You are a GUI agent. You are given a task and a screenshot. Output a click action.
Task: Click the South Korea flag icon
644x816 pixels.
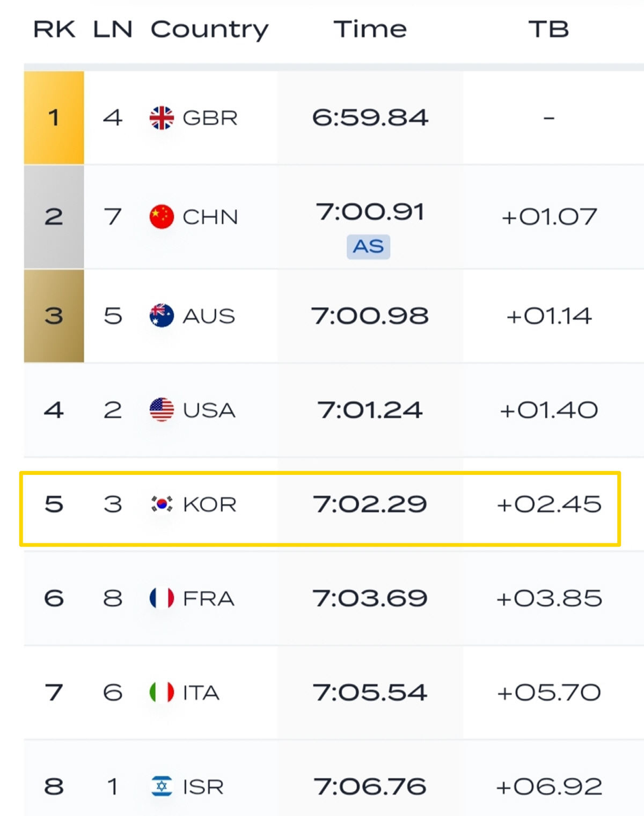[x=162, y=504]
